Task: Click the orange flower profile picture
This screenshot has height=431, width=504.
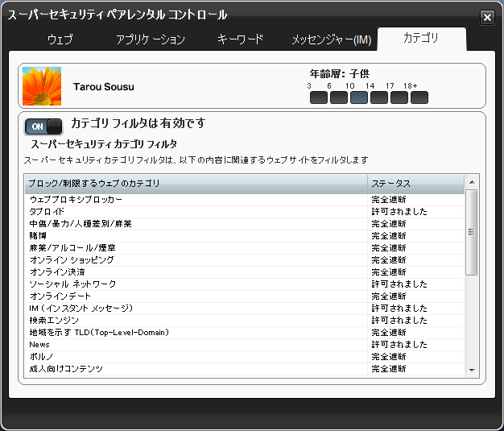Action: pos(42,86)
